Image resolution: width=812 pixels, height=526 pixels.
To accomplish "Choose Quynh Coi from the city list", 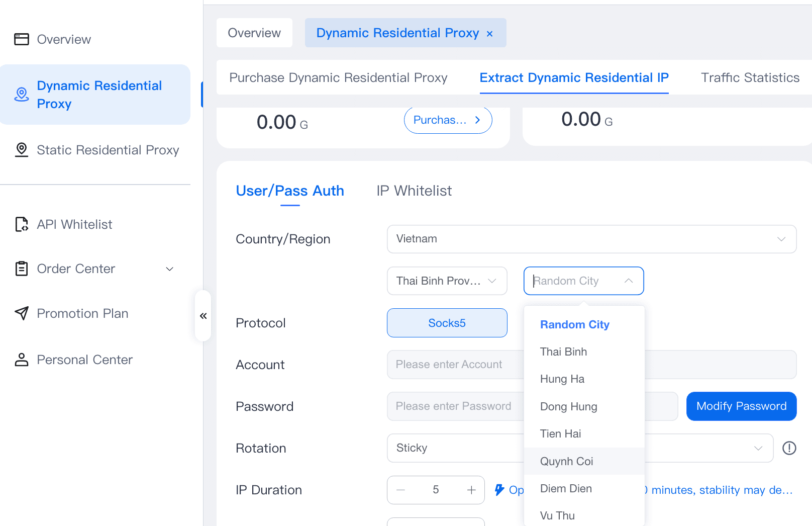I will pyautogui.click(x=567, y=461).
